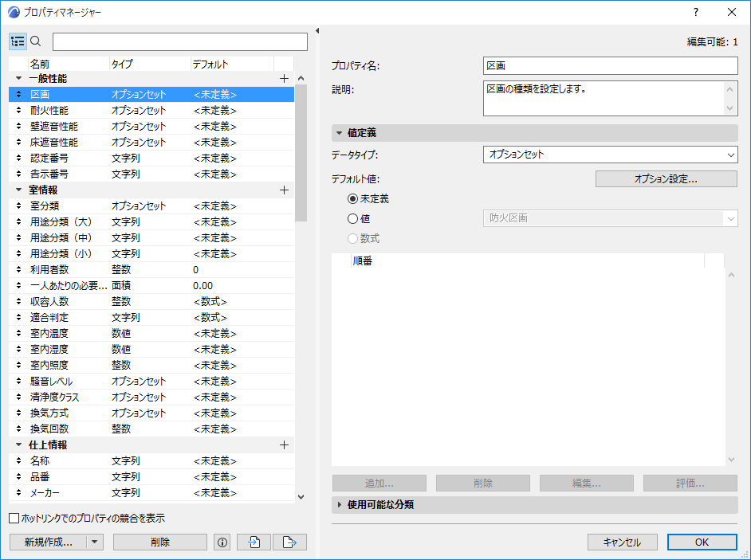The width and height of the screenshot is (751, 560).
Task: Add property to 一般性能 group
Action: pyautogui.click(x=284, y=79)
